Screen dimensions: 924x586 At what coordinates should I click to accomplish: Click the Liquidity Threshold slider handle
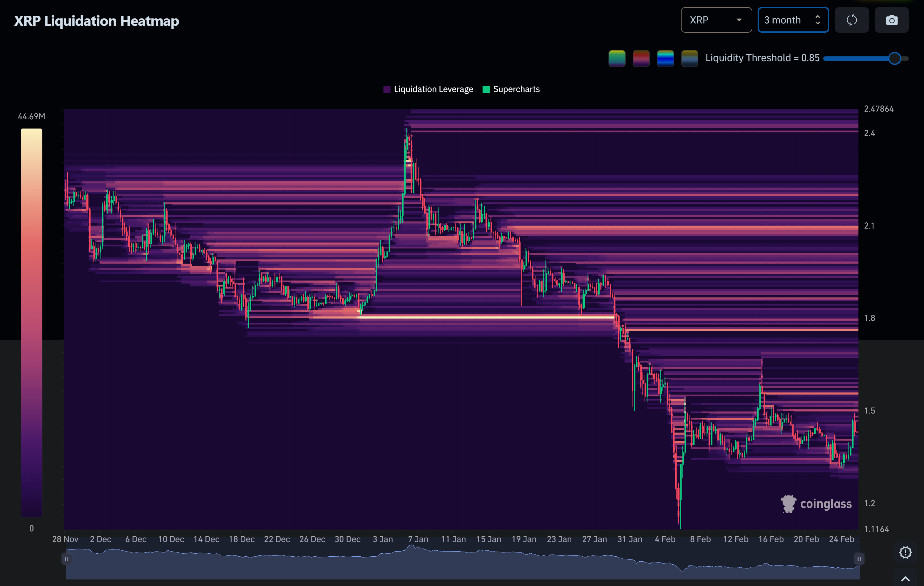895,58
